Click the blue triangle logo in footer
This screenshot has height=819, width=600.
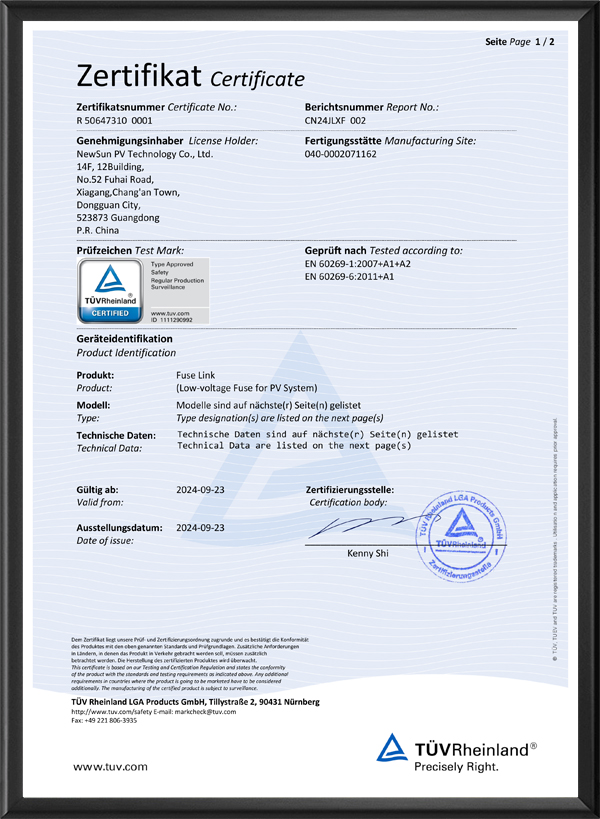point(392,747)
